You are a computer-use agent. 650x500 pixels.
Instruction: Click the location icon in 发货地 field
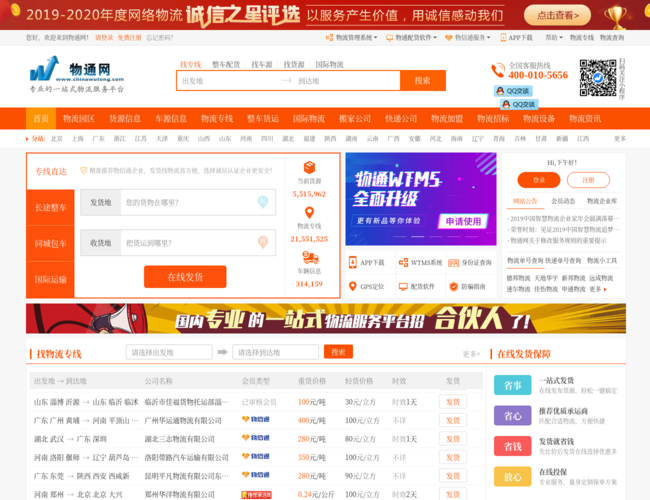point(263,202)
